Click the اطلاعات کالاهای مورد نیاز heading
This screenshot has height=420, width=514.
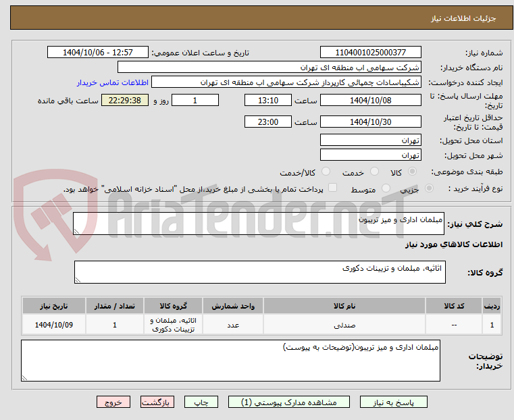454,244
